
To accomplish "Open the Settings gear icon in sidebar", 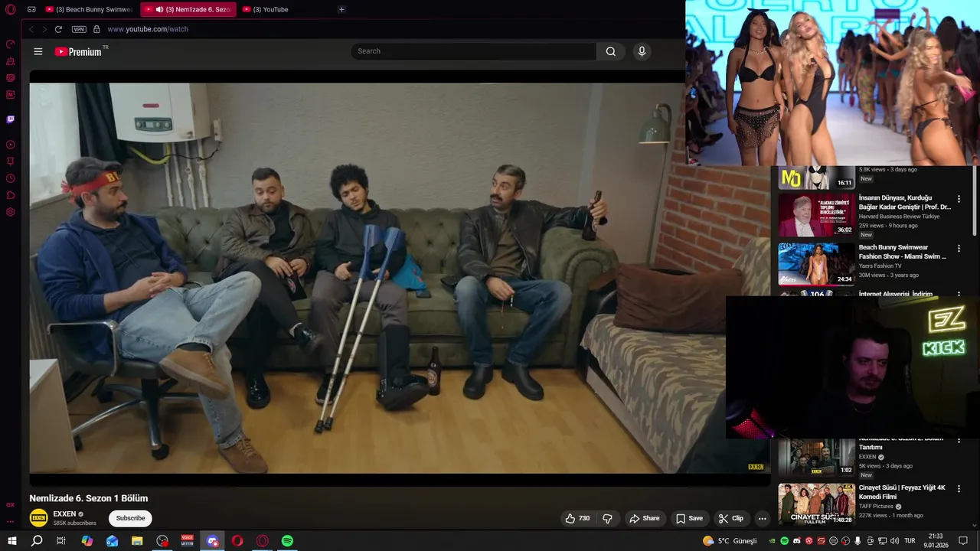I will (11, 212).
